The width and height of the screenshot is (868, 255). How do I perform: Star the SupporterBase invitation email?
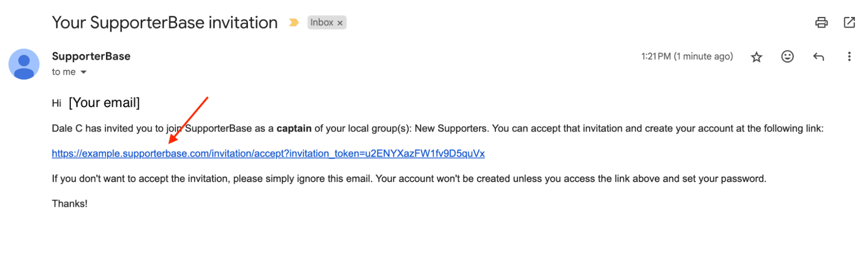click(756, 57)
